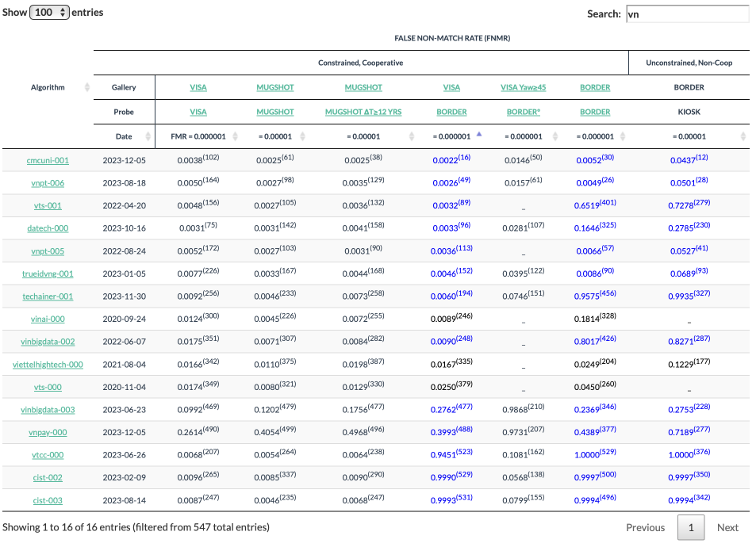The height and width of the screenshot is (547, 756).
Task: Open the vnpt-006 algorithm link
Action: [x=48, y=183]
